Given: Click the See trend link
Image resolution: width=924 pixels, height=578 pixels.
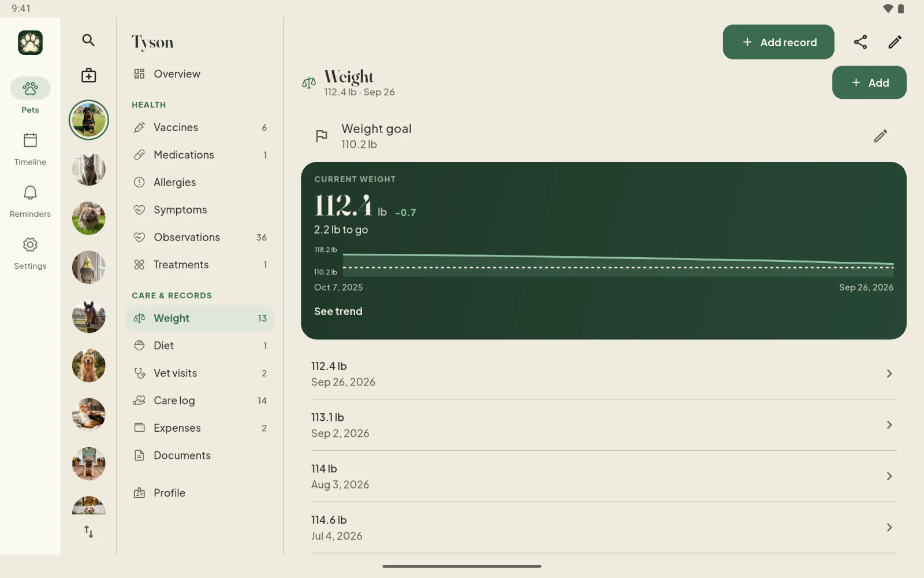Looking at the screenshot, I should tap(338, 311).
